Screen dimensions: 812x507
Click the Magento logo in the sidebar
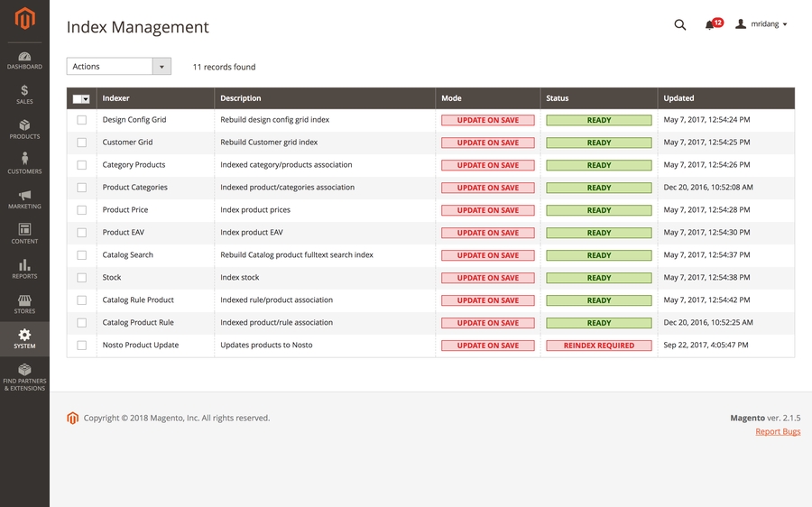click(24, 18)
